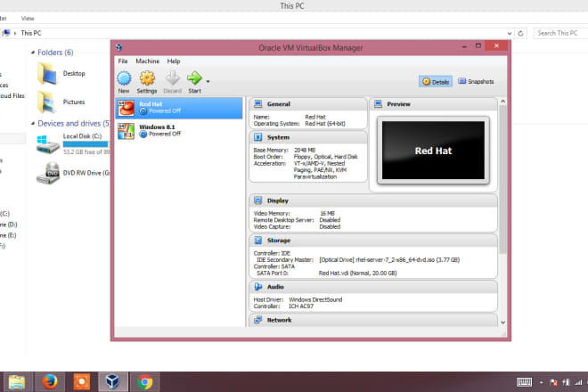The width and height of the screenshot is (588, 392).
Task: Open Pictures folder in This PC window
Action: 61,102
